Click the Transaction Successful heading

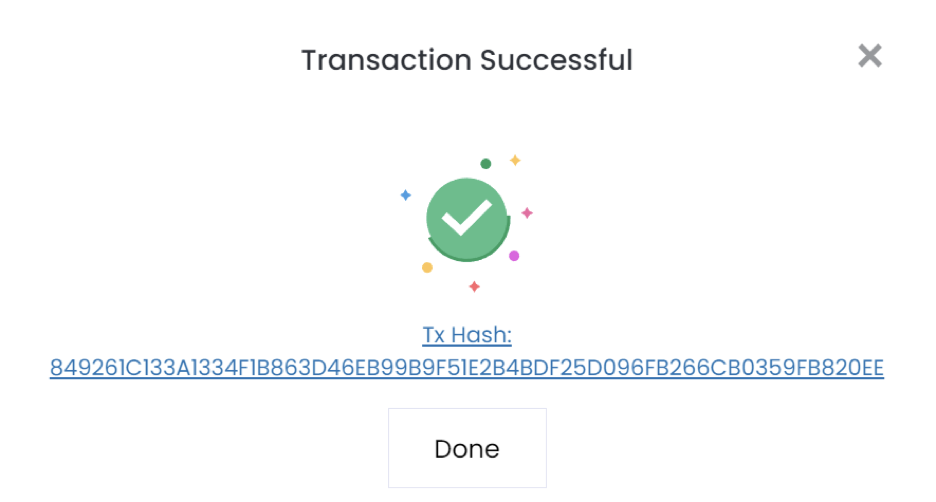pos(467,60)
